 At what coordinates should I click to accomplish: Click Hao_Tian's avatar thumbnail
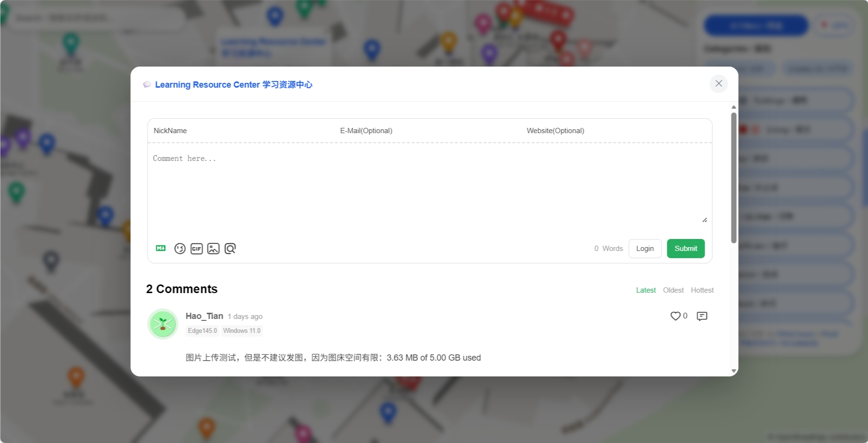point(163,324)
